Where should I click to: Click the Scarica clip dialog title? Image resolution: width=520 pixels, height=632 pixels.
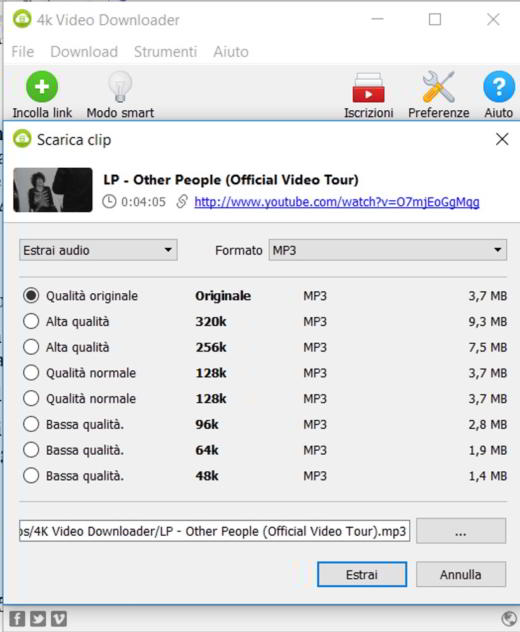coord(74,140)
